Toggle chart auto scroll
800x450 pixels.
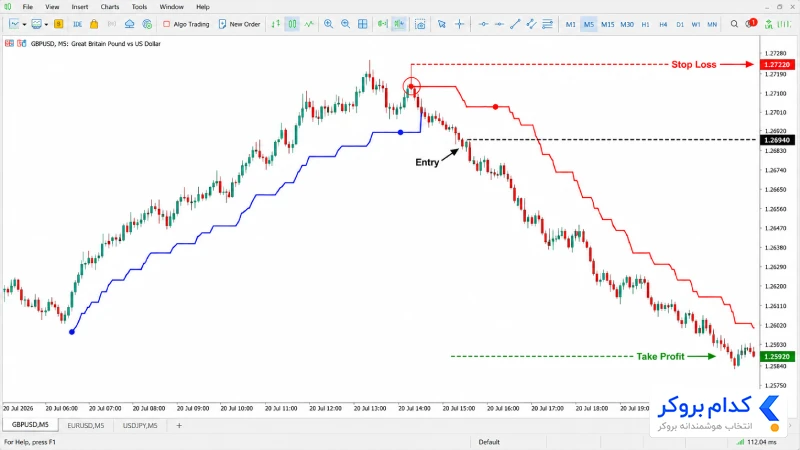tap(383, 24)
